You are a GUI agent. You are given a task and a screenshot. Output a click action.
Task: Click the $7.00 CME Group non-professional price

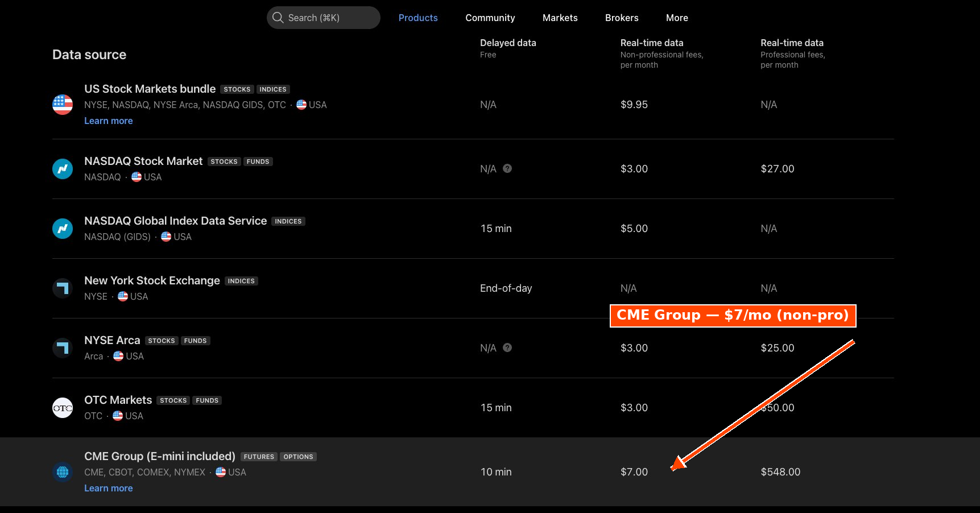[x=634, y=472]
